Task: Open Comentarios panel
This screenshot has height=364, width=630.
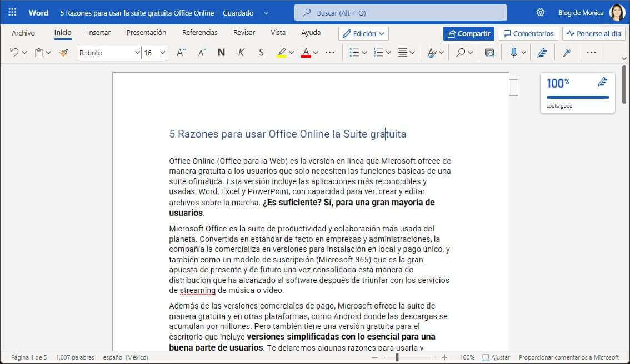Action: [x=528, y=33]
